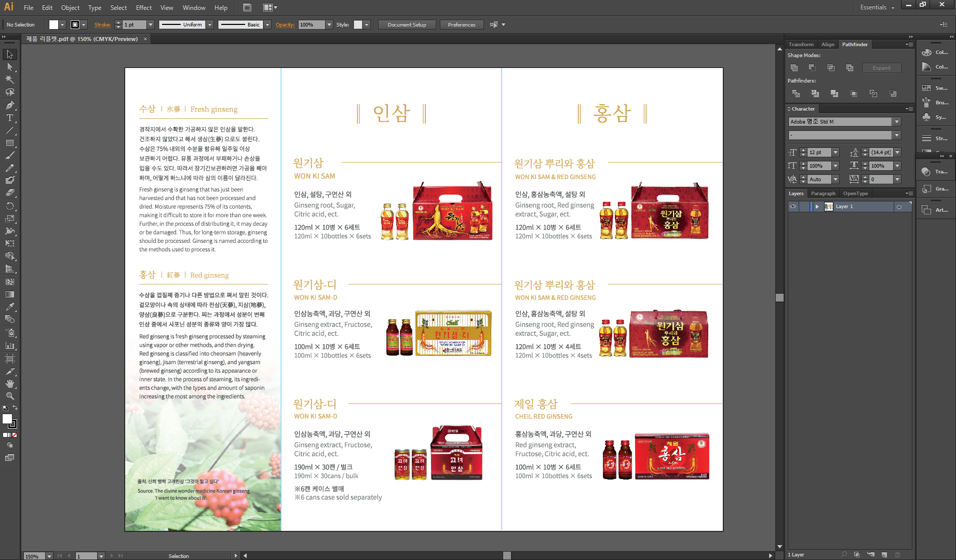Open the Brushes collapsed panel
Viewport: 956px width, 560px height.
[935, 103]
